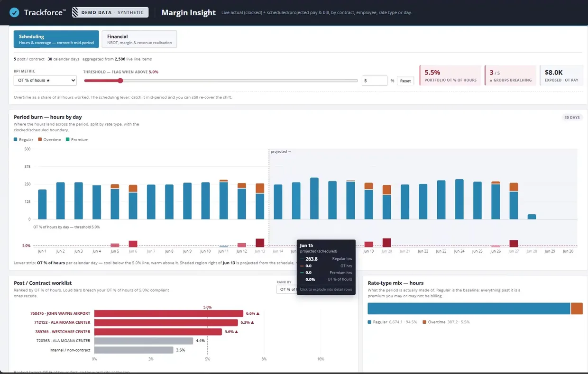Click the Regular segment of rate-type mix bar
The height and width of the screenshot is (374, 588).
(x=469, y=309)
